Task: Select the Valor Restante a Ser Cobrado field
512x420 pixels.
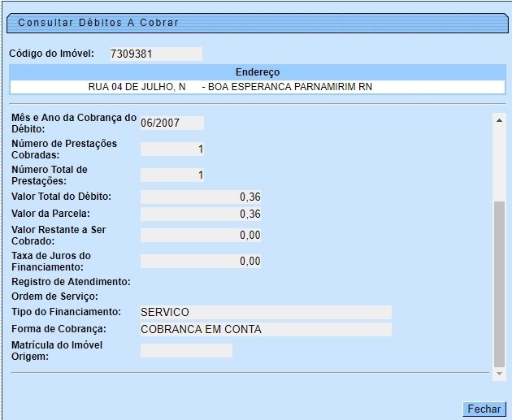Action: point(201,235)
